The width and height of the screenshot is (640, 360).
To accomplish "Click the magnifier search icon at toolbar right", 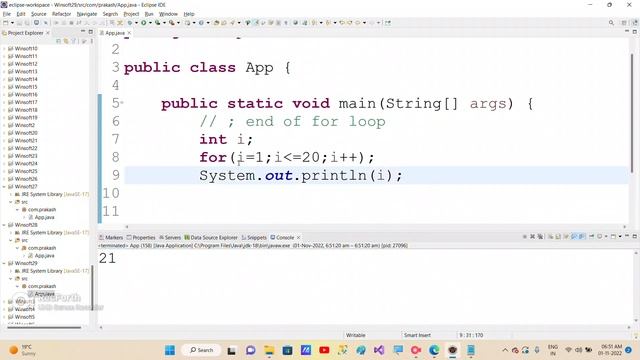I will point(611,23).
